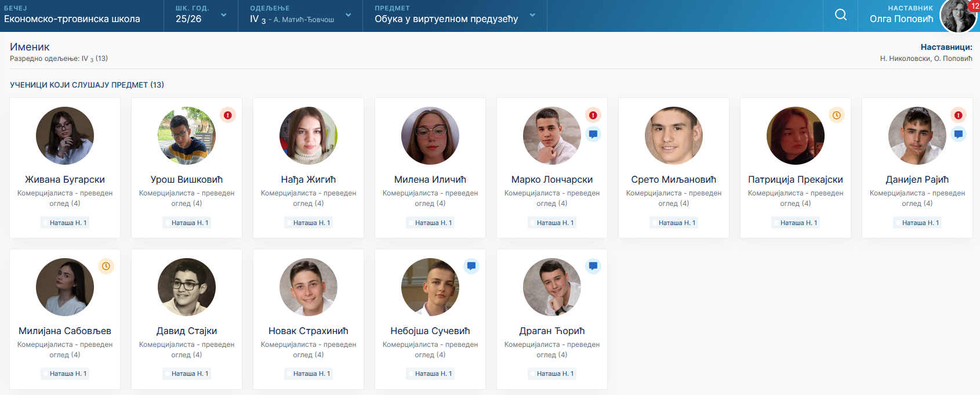The image size is (980, 395).
Task: Expand the school year 25/26 dropdown
Action: [x=201, y=16]
